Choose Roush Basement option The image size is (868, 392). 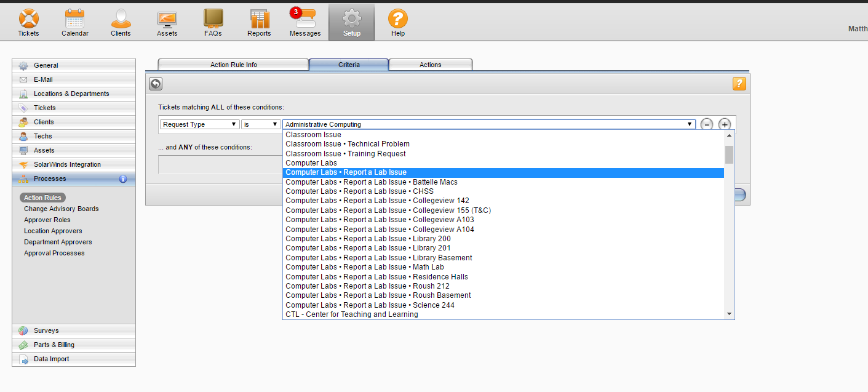click(503, 295)
